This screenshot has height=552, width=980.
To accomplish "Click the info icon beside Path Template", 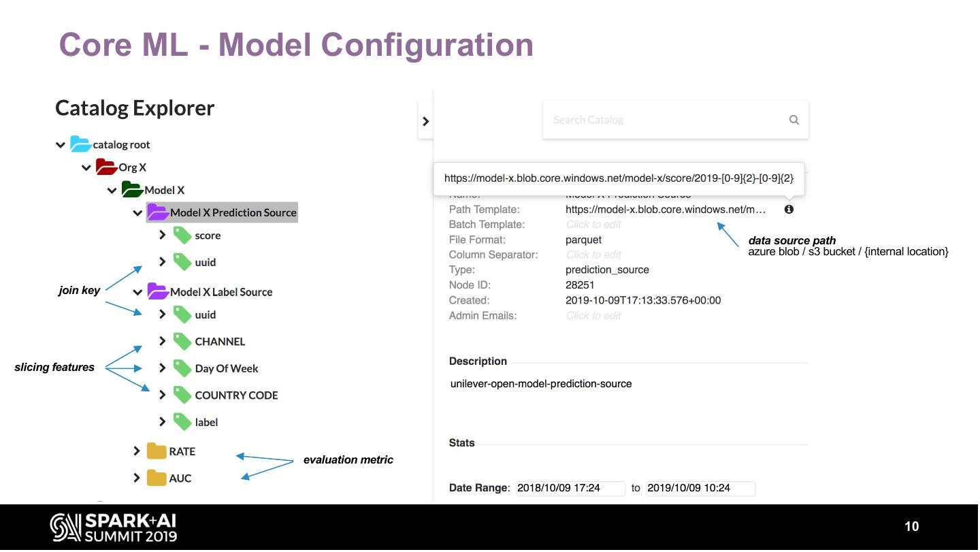I will pyautogui.click(x=789, y=210).
